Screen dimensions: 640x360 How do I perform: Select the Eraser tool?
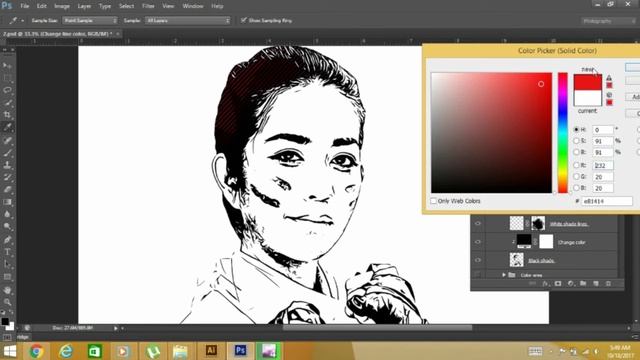pos(7,189)
